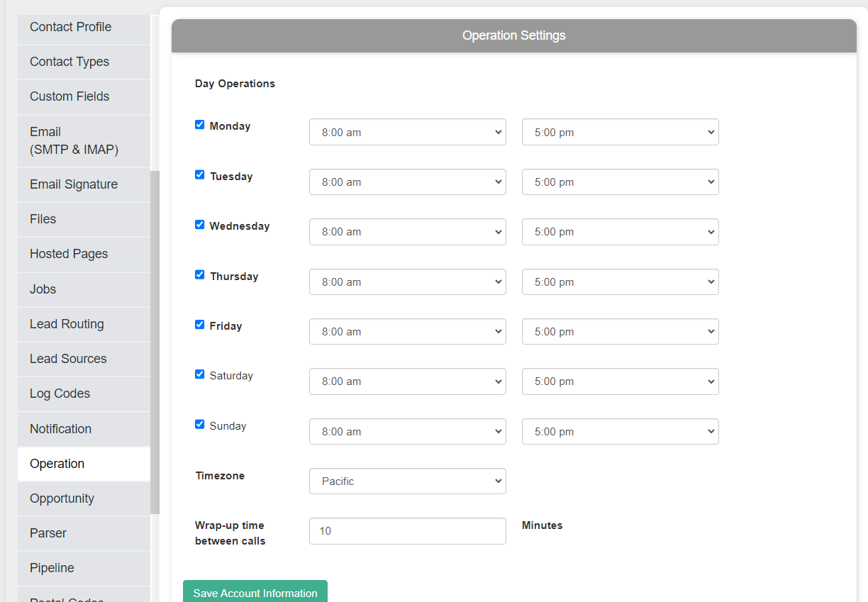The height and width of the screenshot is (602, 868).
Task: Open Tuesday end time dropdown
Action: pos(621,182)
